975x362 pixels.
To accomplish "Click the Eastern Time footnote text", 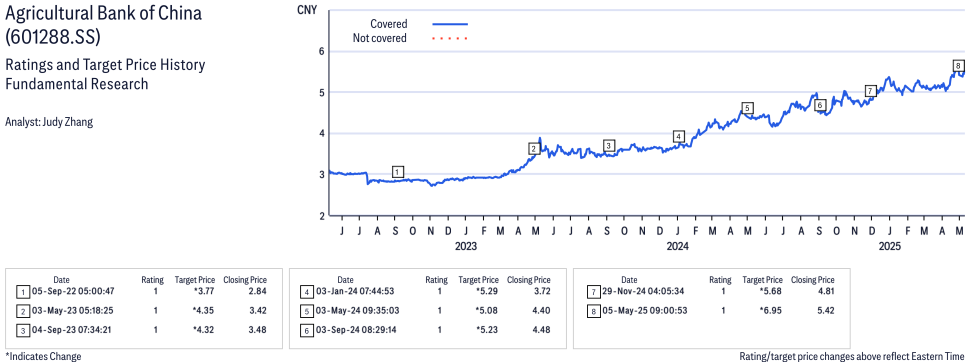I will coord(852,356).
